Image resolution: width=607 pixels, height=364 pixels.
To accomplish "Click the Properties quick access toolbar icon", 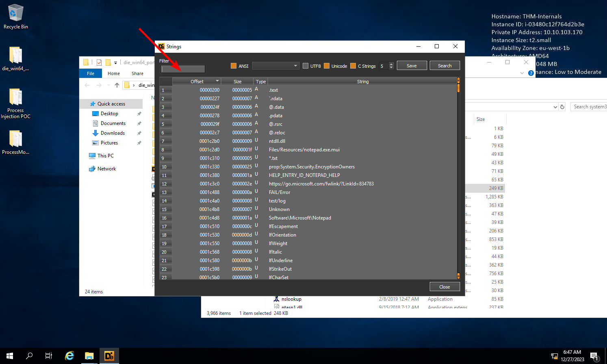I will click(x=99, y=62).
